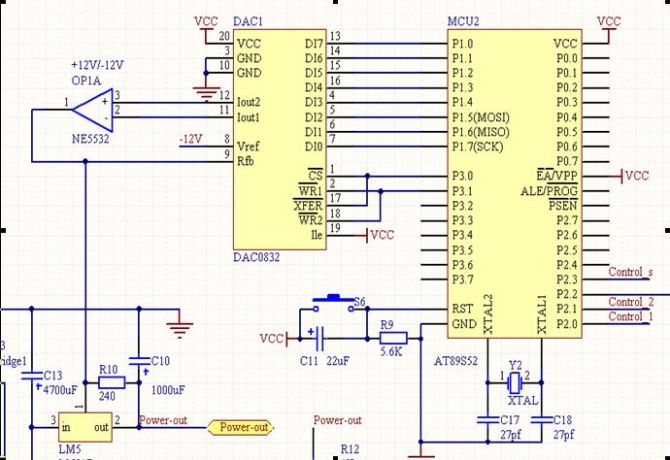This screenshot has height=460, width=670.
Task: Click the R9 resistor symbol
Action: coord(393,338)
